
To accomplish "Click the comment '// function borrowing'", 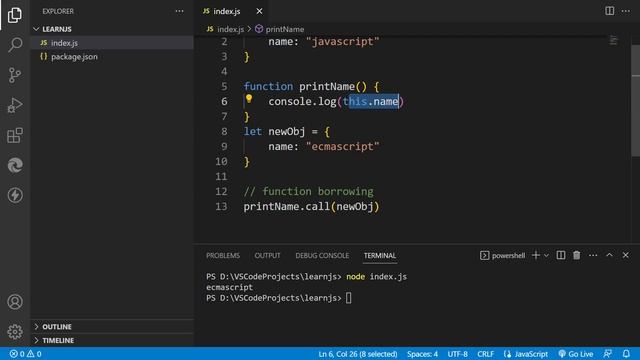I will (x=309, y=191).
